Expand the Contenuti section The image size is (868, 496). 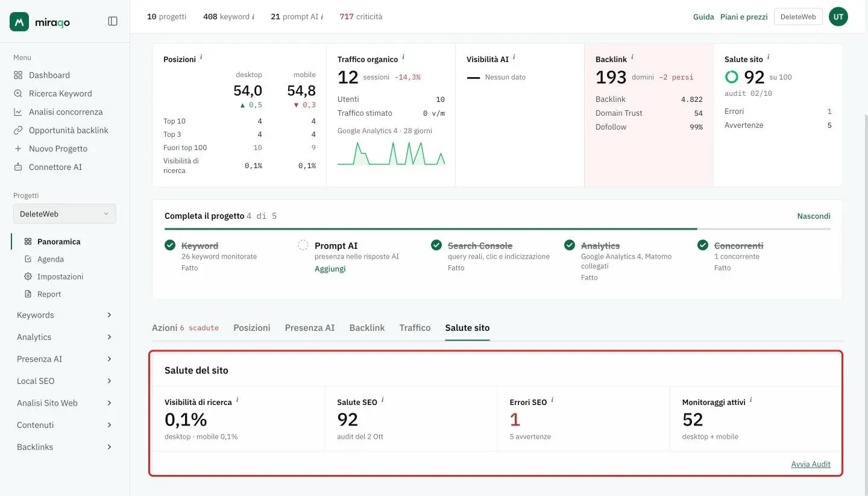pyautogui.click(x=64, y=425)
